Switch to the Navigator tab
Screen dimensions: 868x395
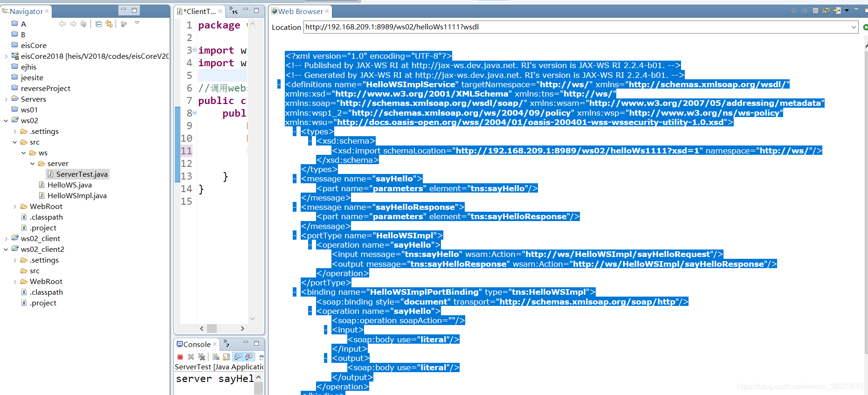pos(26,11)
